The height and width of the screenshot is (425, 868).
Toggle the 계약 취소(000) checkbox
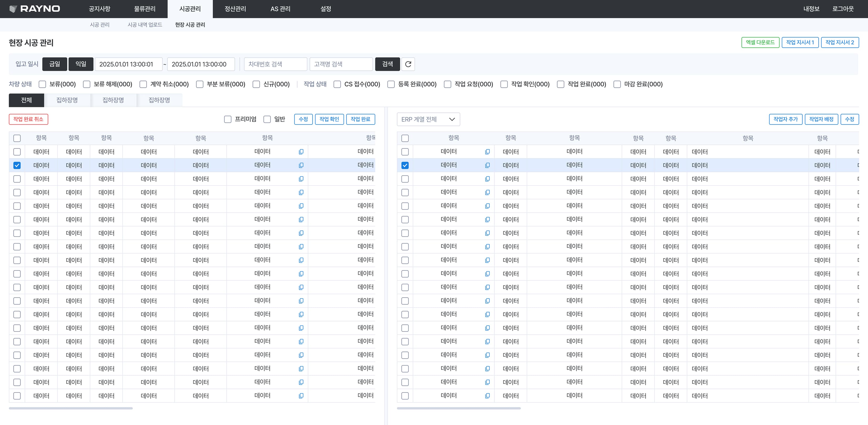pos(143,84)
